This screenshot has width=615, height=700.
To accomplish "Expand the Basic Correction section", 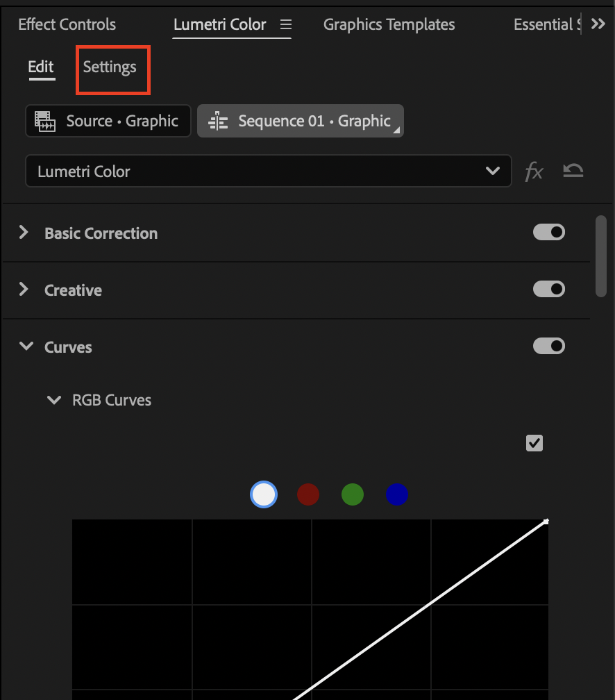I will [x=24, y=232].
